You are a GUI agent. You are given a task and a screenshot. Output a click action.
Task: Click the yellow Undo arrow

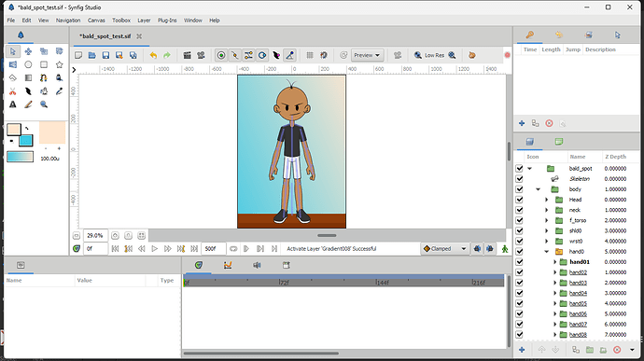pyautogui.click(x=153, y=55)
